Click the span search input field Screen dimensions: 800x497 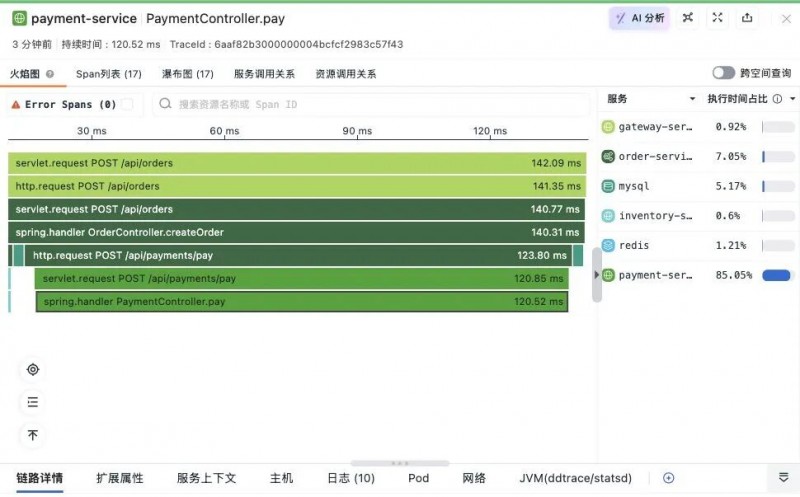[x=371, y=104]
